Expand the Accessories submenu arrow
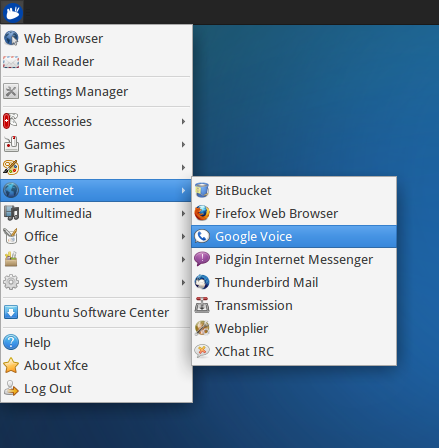This screenshot has height=448, width=439. (183, 122)
